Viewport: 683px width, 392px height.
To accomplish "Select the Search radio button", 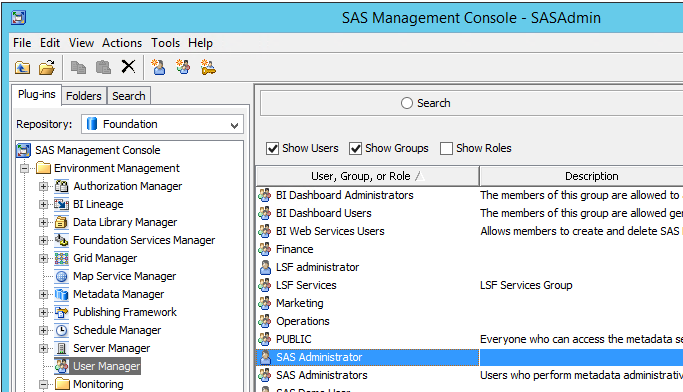I will pos(406,103).
